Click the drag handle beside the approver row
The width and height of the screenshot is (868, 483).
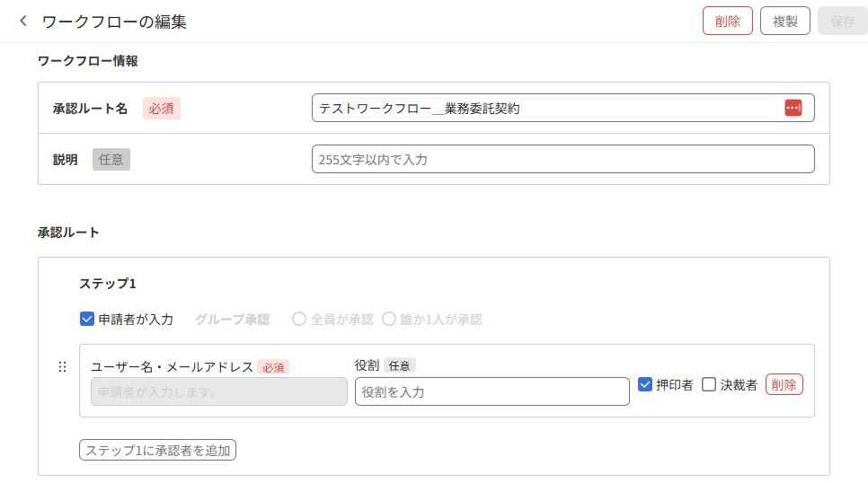[62, 367]
